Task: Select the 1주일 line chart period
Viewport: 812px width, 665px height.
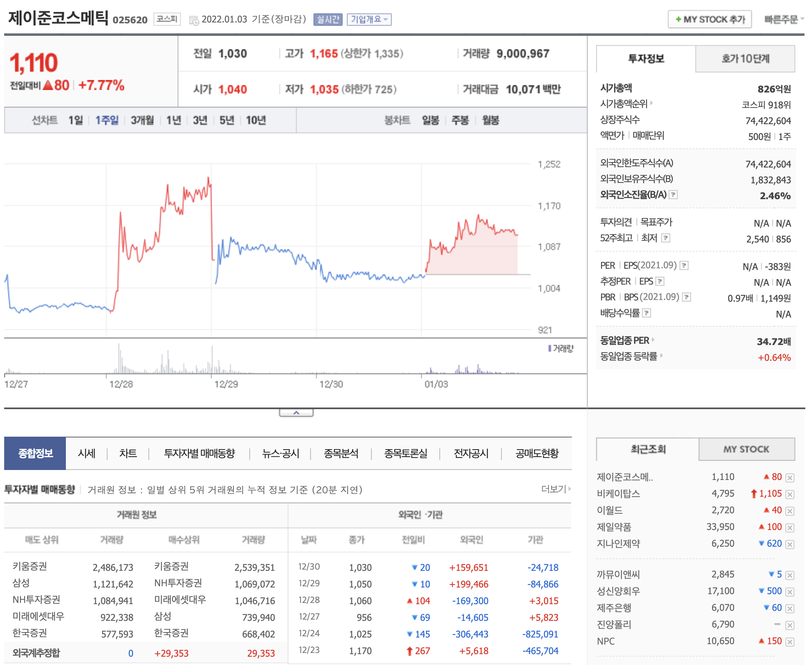Action: [x=107, y=120]
